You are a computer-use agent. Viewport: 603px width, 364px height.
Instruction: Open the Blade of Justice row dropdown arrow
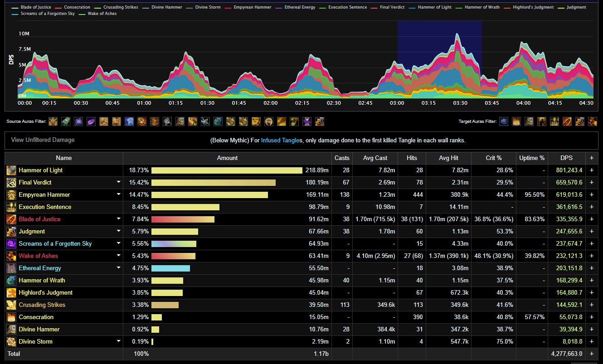click(x=118, y=219)
